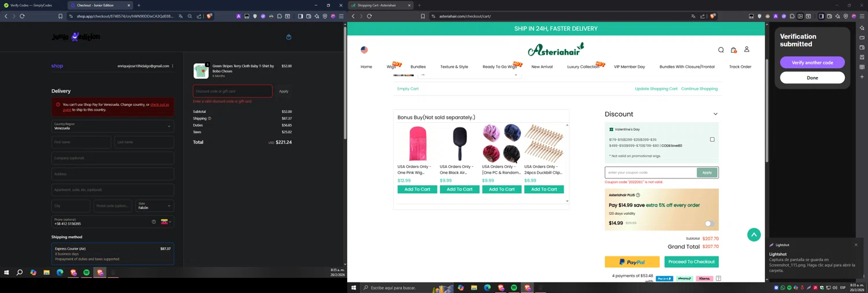Click enter your coupon code field
868x293 pixels.
coord(650,173)
